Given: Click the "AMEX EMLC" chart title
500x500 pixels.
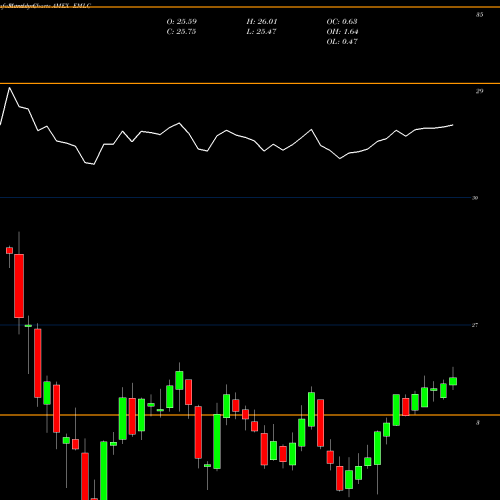Looking at the screenshot, I should coord(71,6).
